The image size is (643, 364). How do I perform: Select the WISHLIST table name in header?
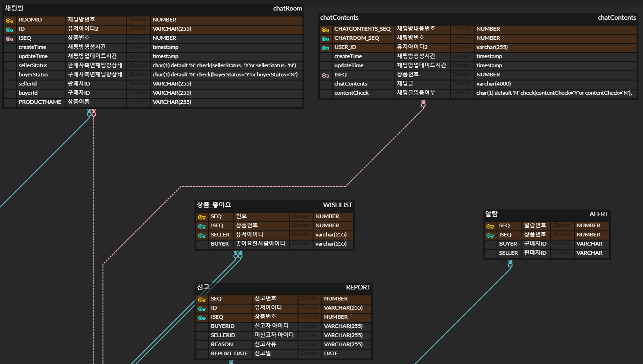338,205
